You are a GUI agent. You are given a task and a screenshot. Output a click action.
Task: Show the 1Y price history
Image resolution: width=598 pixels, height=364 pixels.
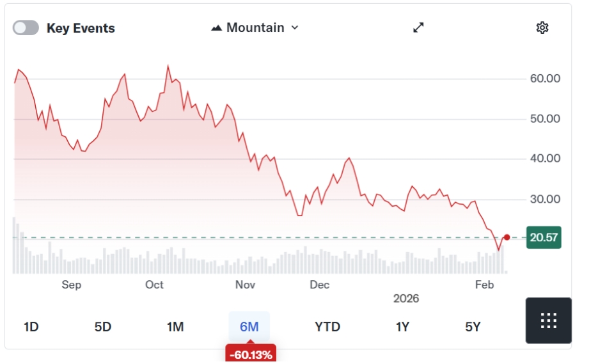click(402, 327)
